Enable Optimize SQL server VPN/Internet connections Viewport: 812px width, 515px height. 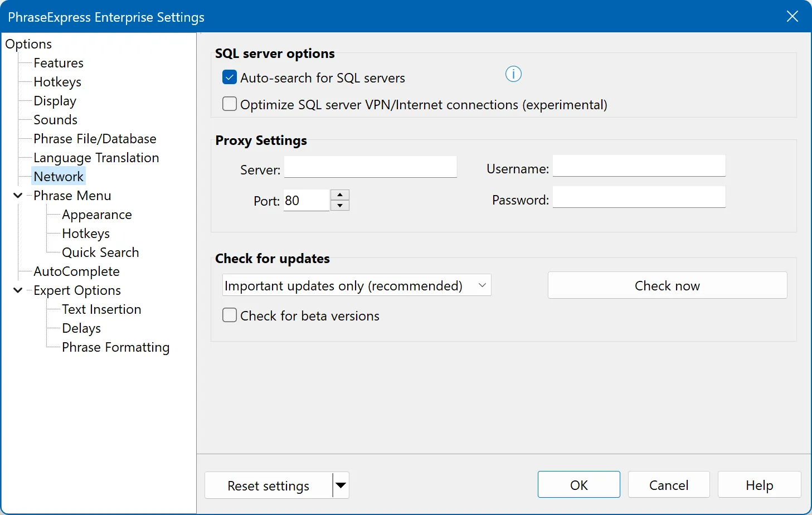230,104
